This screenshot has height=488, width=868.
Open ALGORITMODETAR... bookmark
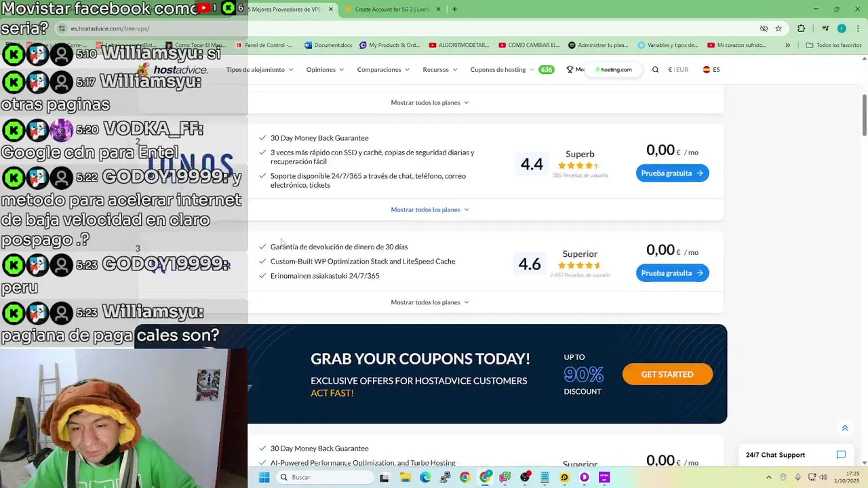click(x=459, y=45)
